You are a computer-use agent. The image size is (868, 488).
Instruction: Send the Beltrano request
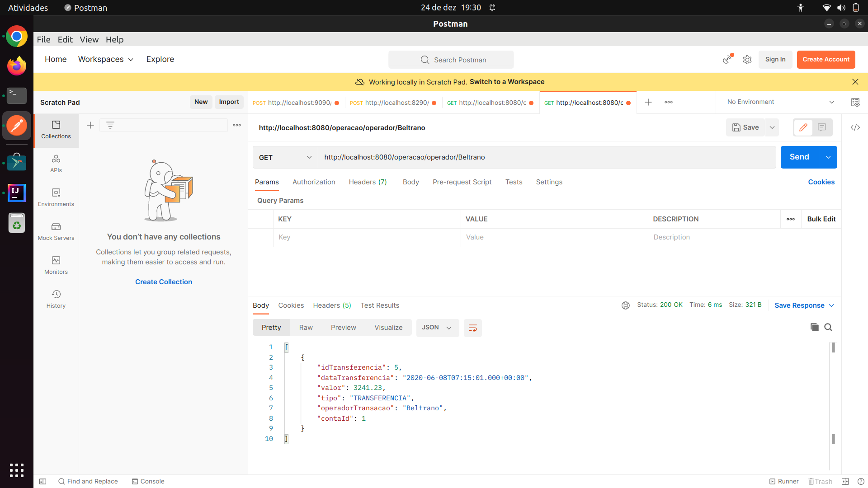[799, 157]
